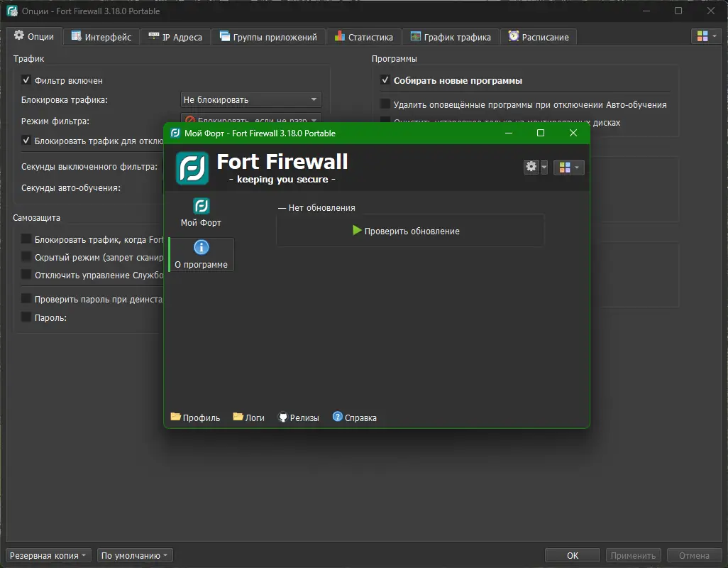Click green play arrow icon for update check
The image size is (728, 568).
pyautogui.click(x=357, y=230)
